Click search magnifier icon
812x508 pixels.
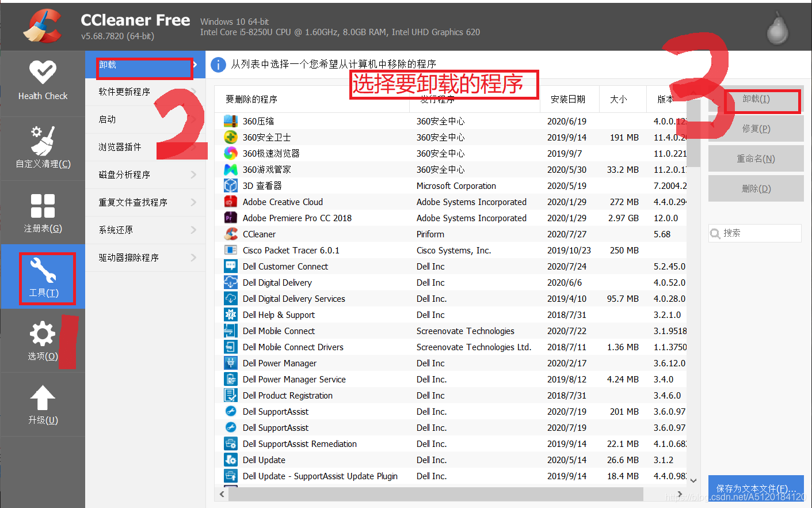click(715, 233)
